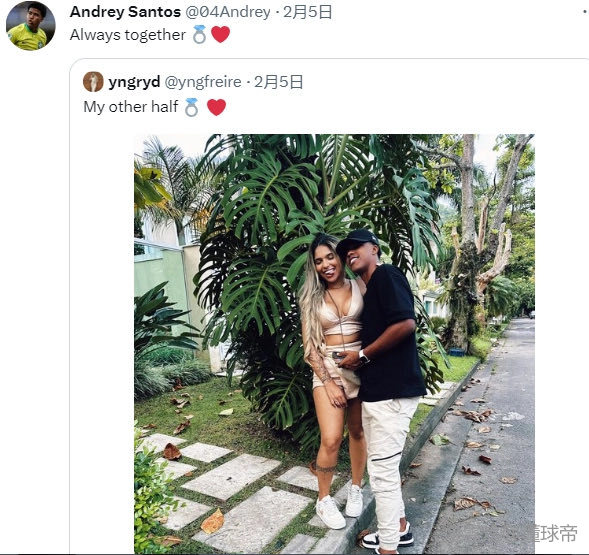Click the red heart after "Always together"

coord(220,35)
